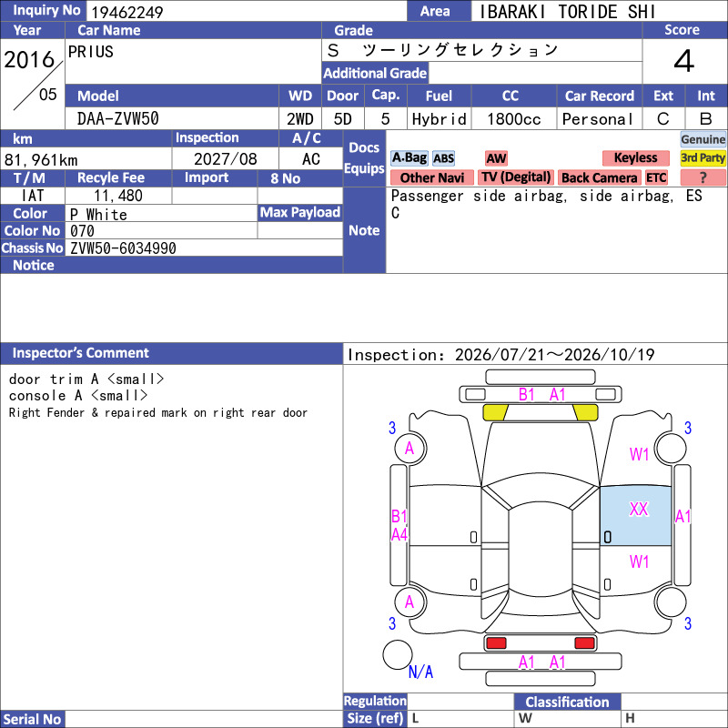Click the yellow left headlight on diagram

point(495,412)
